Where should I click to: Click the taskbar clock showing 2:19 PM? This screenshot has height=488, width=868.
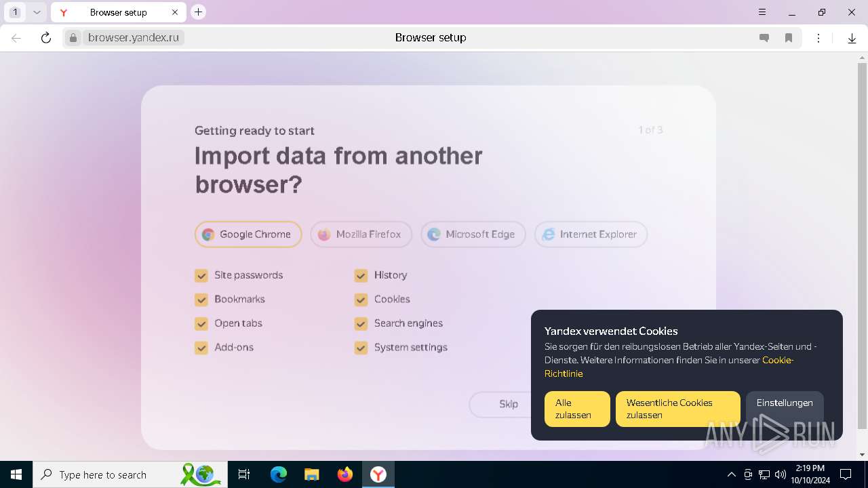click(x=810, y=474)
